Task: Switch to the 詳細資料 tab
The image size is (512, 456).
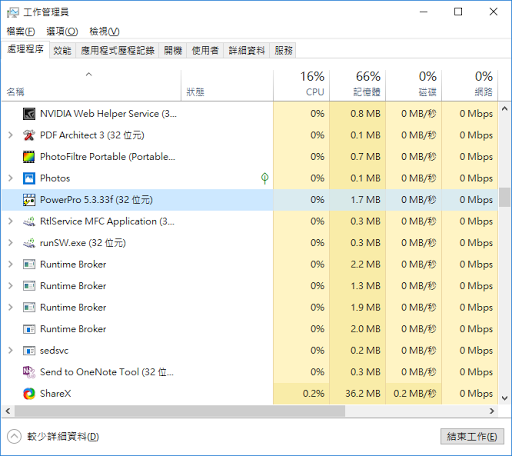Action: coord(247,51)
